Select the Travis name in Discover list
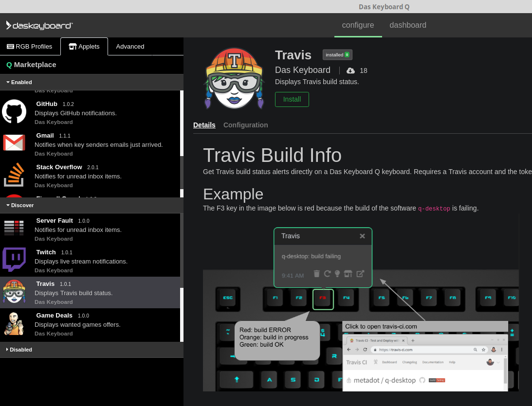This screenshot has width=532, height=406. tap(45, 283)
